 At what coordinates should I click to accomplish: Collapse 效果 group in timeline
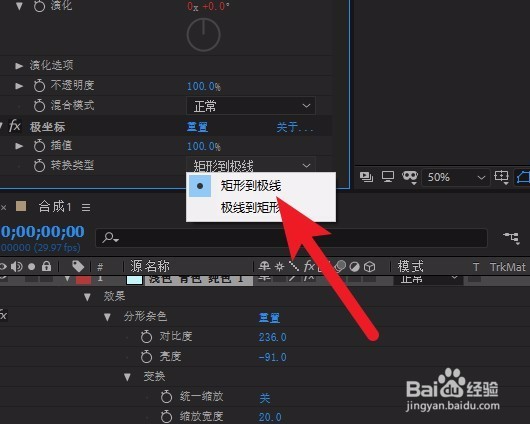(x=87, y=297)
